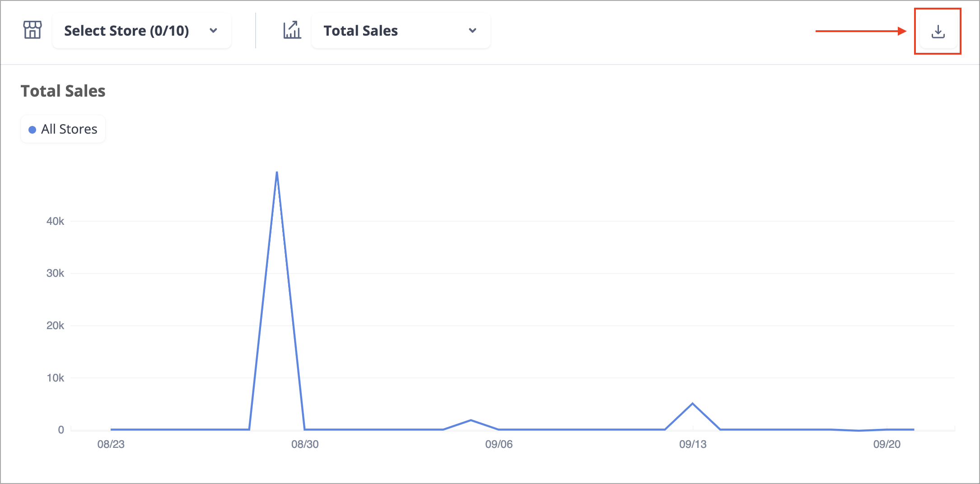Click the sales peak near 09/13

pos(692,403)
